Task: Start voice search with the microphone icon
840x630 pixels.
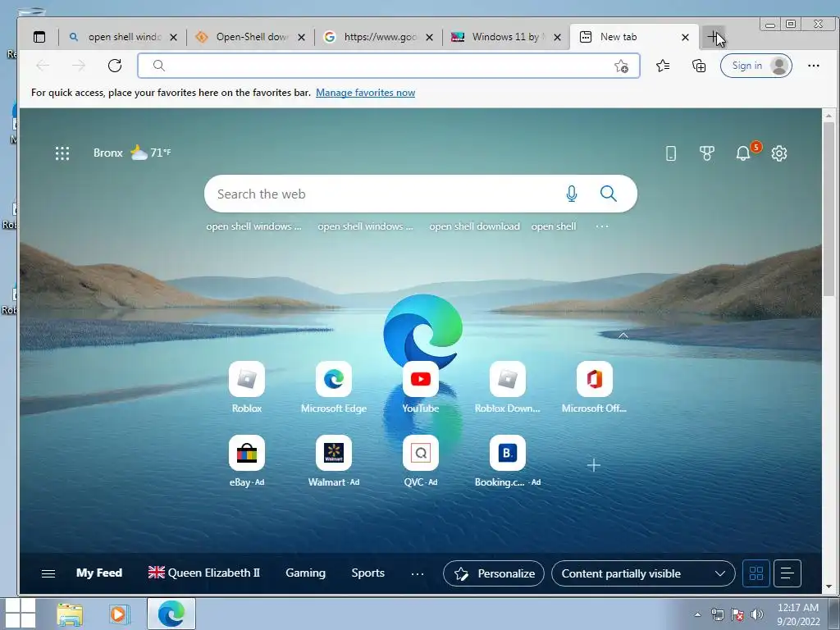Action: [572, 194]
